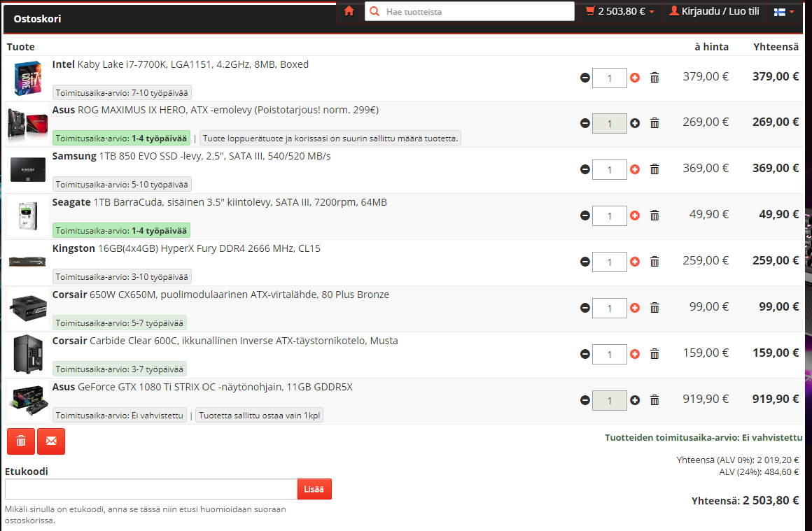Empty the cart with red trash button
Image resolution: width=812 pixels, height=531 pixels.
(x=21, y=441)
